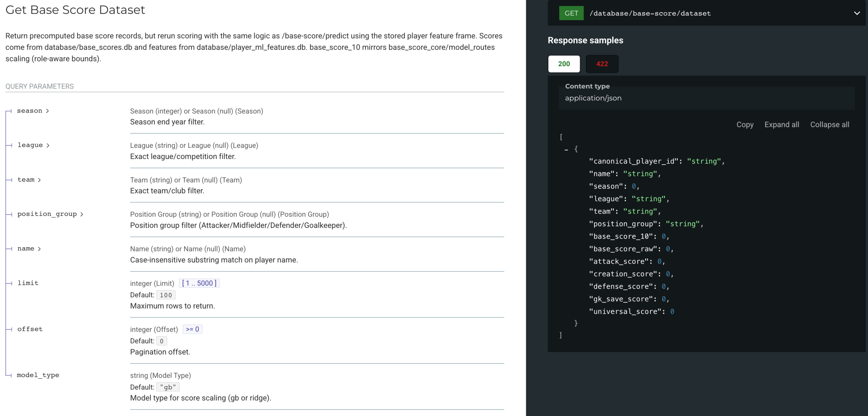Copy the response sample JSON
The width and height of the screenshot is (868, 416).
tap(745, 124)
